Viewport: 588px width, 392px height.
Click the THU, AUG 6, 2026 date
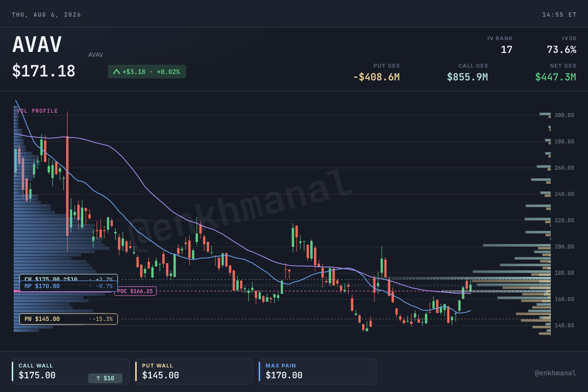click(47, 15)
